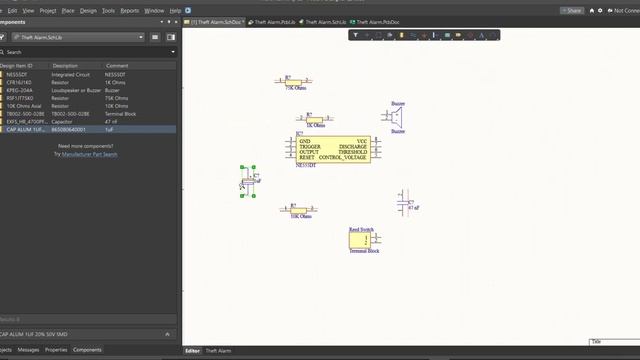The image size is (640, 360).
Task: Sort by Description column header
Action: click(77, 66)
